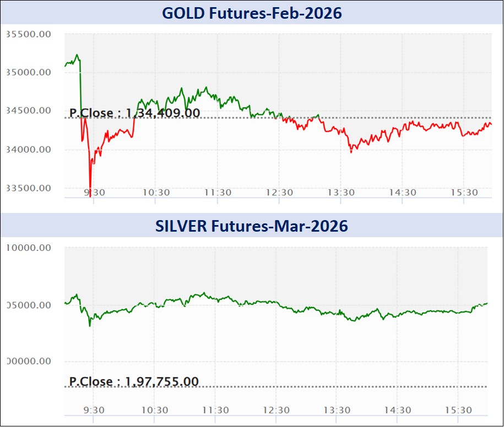Click the 00000.00 silver price axis label

(x=28, y=362)
